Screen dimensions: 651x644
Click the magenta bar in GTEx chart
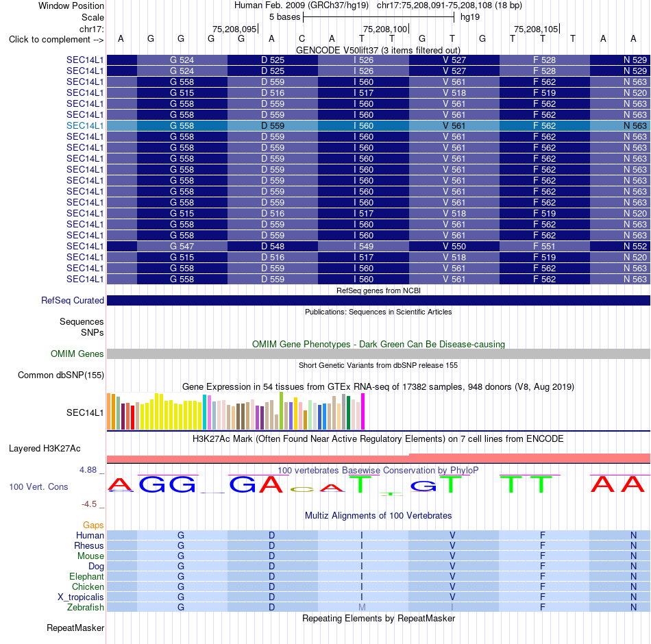click(363, 412)
